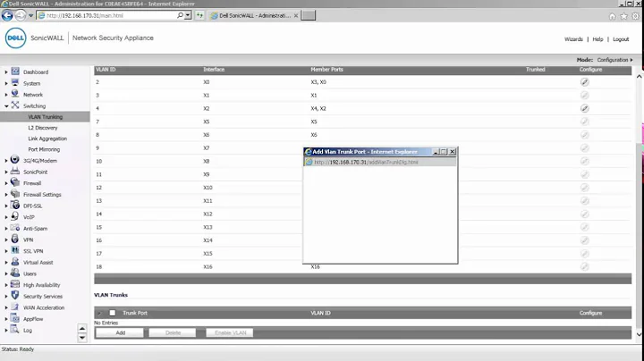Screen dimensions: 644x361
Task: Open the address bar dropdown arrow
Action: (x=188, y=15)
